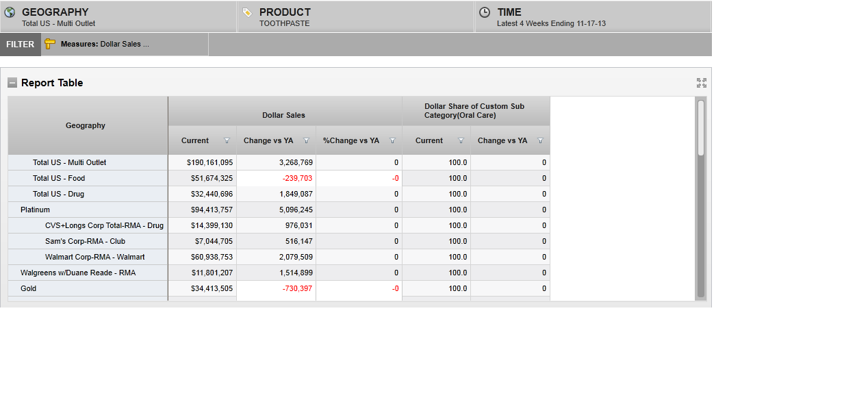Screen dimensions: 868x402
Task: Click Measures: Dollar Sales filter
Action: pos(105,44)
